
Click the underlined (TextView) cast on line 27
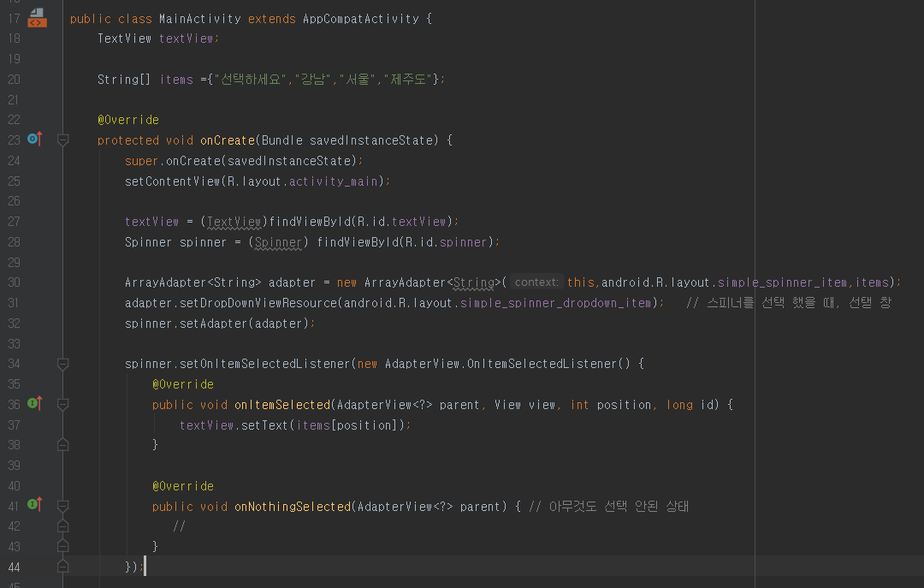[234, 223]
